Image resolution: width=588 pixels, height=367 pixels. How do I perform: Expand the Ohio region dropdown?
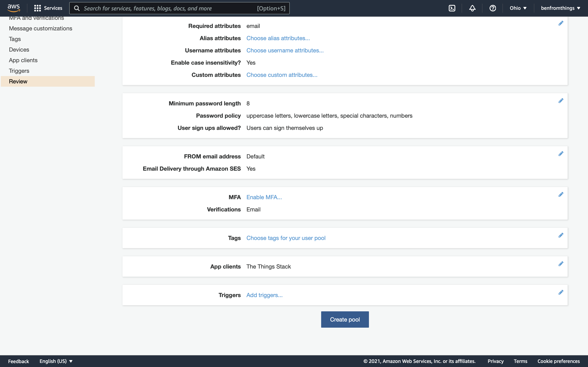click(518, 8)
